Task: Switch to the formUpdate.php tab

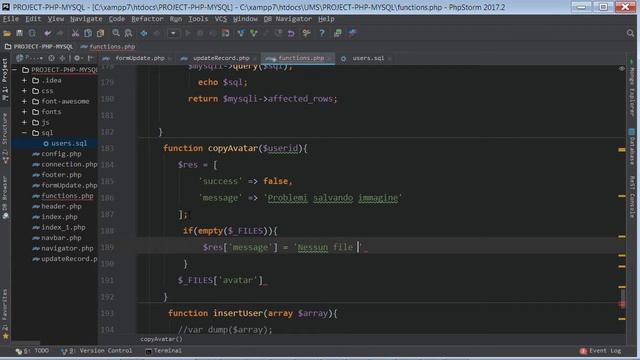Action: pyautogui.click(x=139, y=58)
